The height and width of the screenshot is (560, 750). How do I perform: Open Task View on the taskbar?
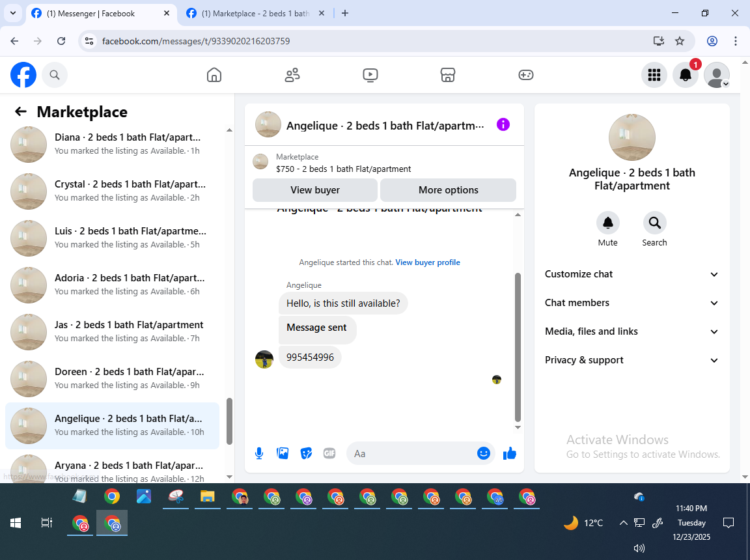click(46, 523)
